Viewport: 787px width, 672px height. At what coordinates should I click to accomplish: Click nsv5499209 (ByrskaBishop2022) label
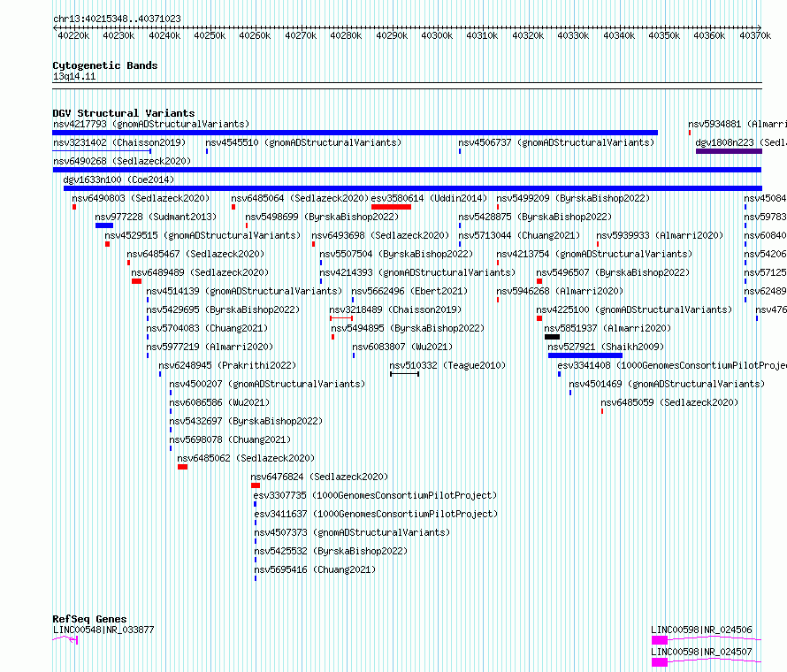[573, 198]
